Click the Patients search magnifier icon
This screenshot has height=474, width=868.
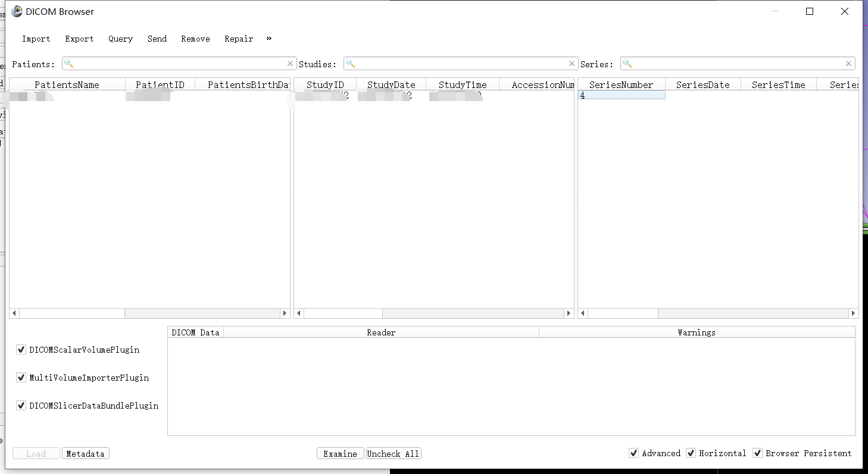coord(69,64)
